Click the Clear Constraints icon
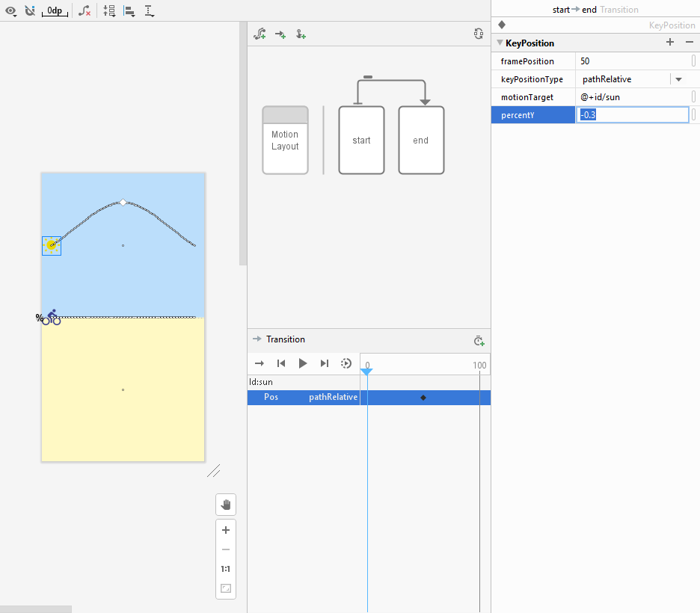The width and height of the screenshot is (700, 613). [x=85, y=11]
